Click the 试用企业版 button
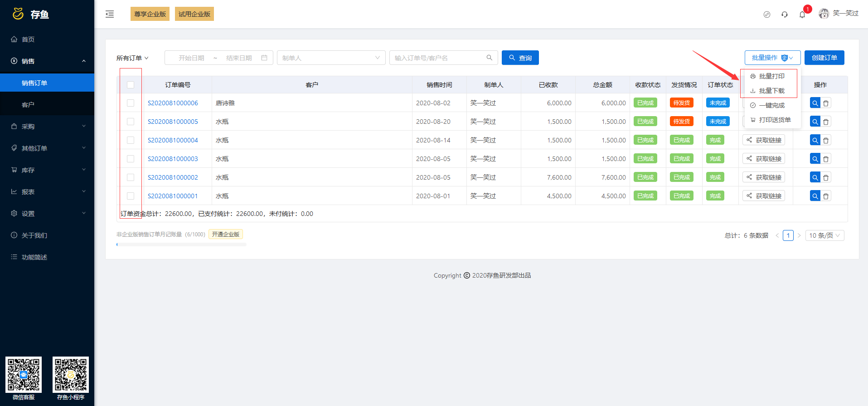 (194, 14)
